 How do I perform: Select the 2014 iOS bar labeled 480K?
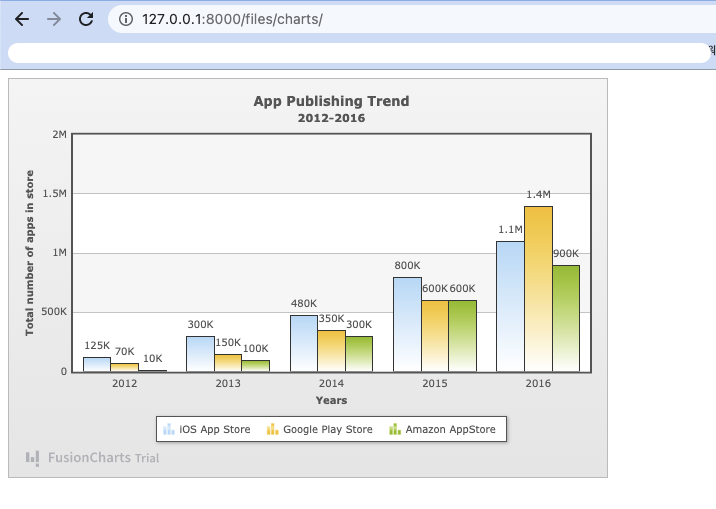pos(304,344)
